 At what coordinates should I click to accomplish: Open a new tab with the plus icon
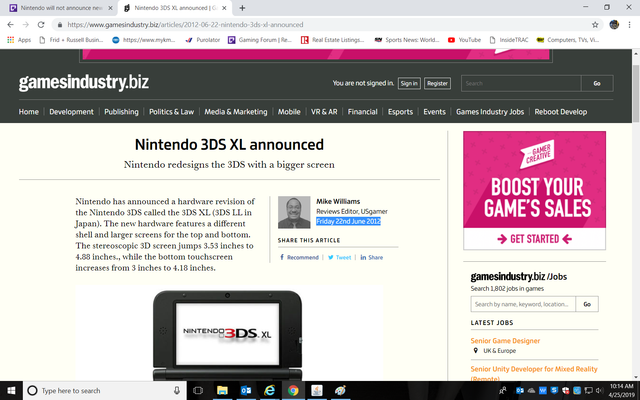point(242,8)
